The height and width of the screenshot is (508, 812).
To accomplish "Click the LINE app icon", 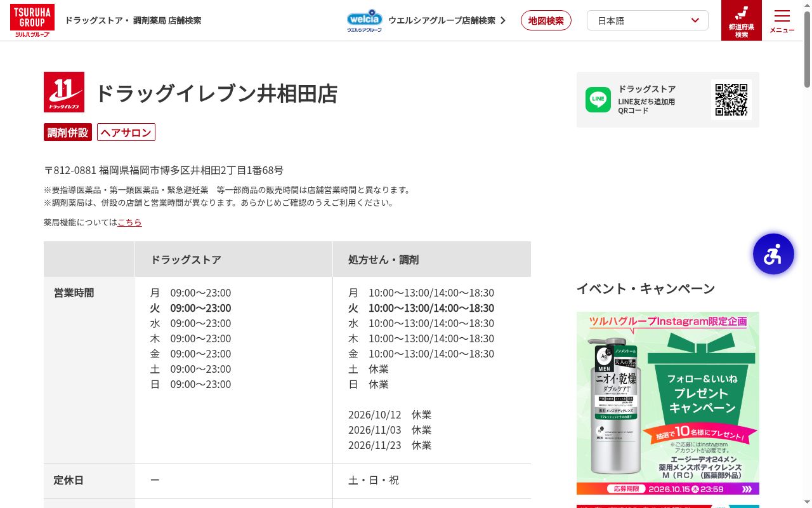I will click(x=598, y=100).
